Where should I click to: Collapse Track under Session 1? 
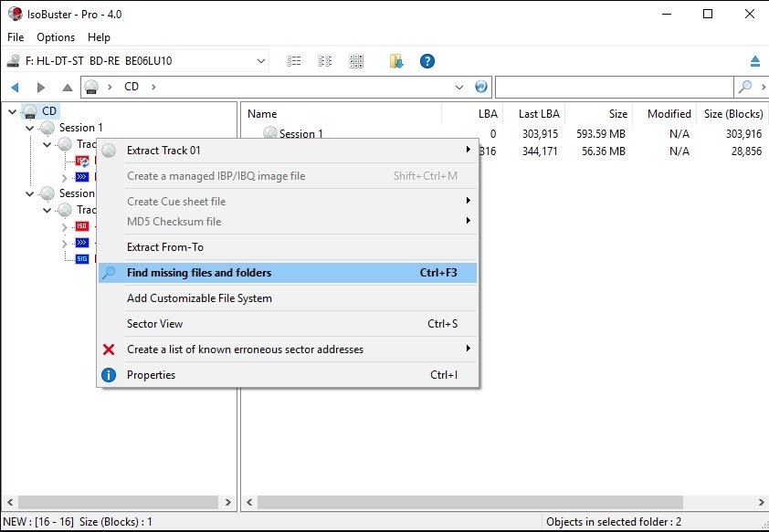click(47, 144)
